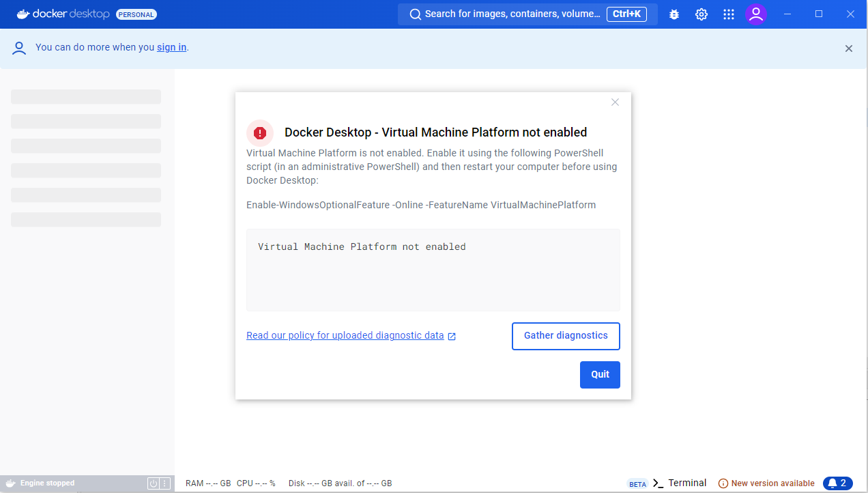Open the notifications bell showing 2
The image size is (868, 493).
(837, 483)
